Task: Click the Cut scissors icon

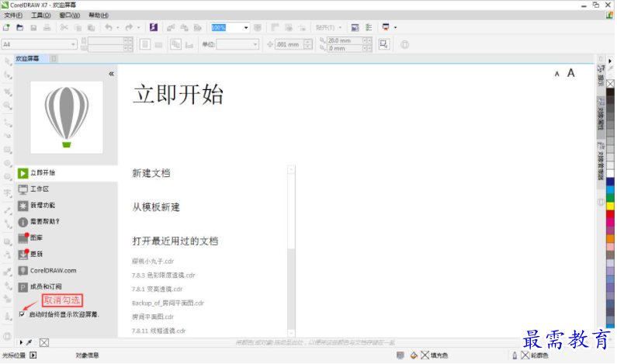Action: point(64,27)
